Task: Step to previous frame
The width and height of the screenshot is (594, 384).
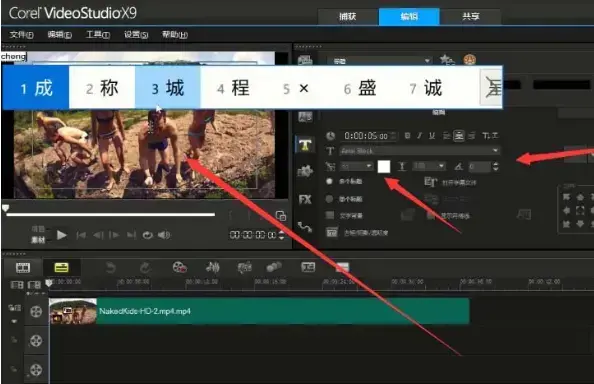Action: [x=98, y=235]
